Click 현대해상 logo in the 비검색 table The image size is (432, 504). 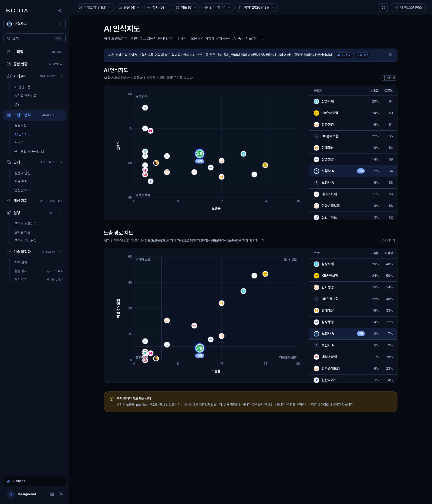tap(316, 311)
